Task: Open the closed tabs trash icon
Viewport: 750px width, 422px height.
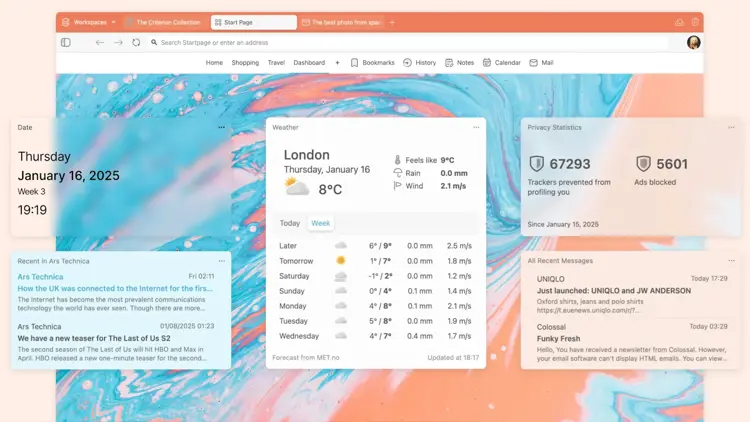Action: coord(695,22)
